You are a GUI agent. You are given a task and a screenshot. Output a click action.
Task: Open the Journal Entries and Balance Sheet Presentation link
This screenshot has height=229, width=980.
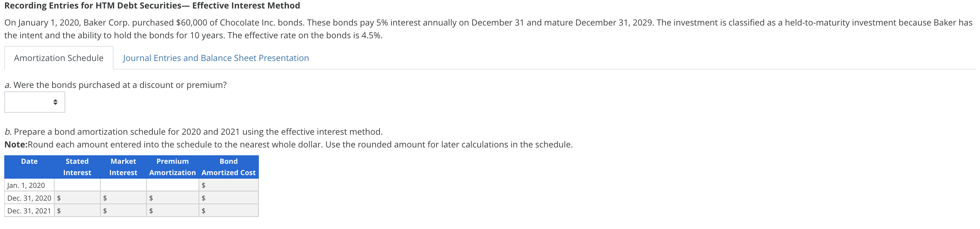(x=216, y=58)
